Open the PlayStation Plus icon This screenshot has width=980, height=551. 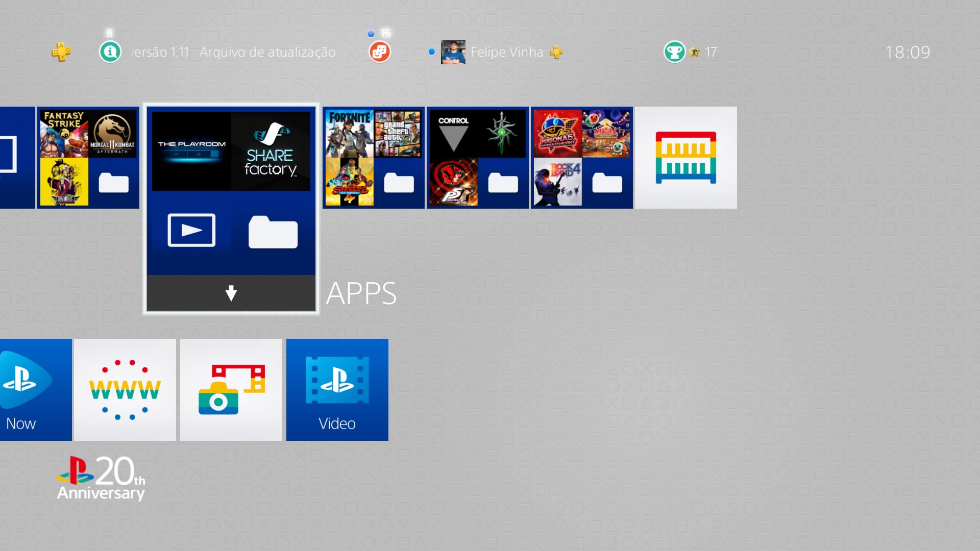61,52
